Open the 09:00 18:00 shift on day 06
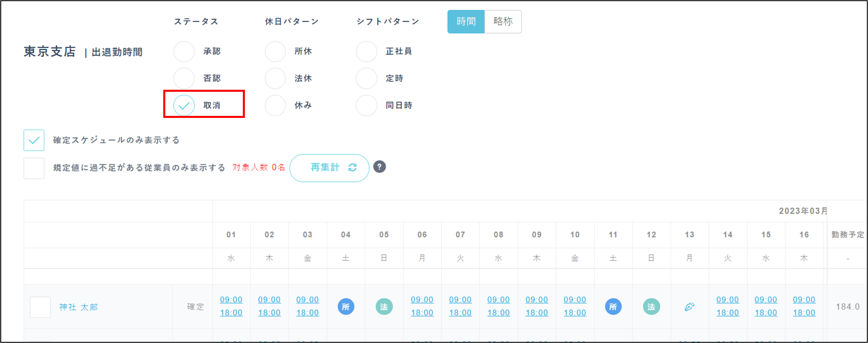Image resolution: width=868 pixels, height=343 pixels. click(422, 306)
